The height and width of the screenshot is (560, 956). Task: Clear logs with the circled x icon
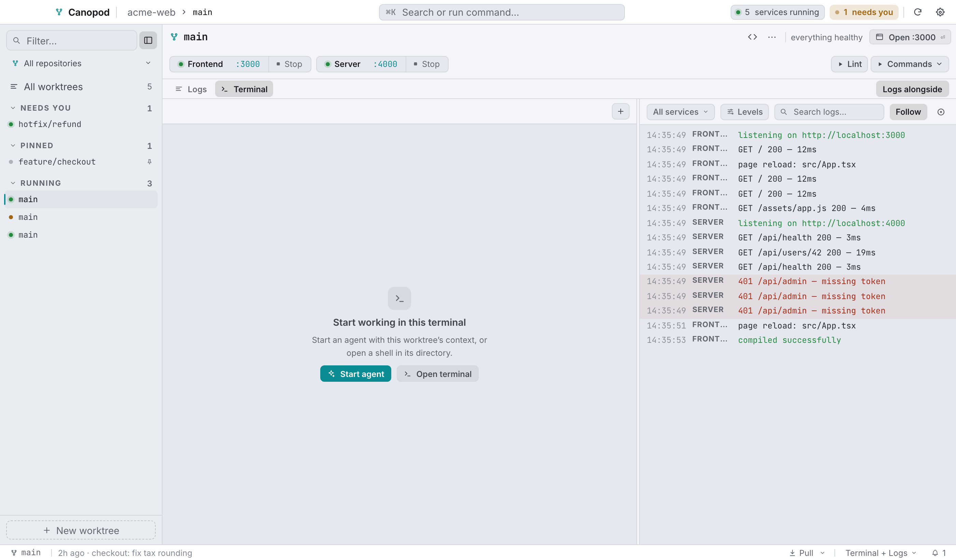941,112
